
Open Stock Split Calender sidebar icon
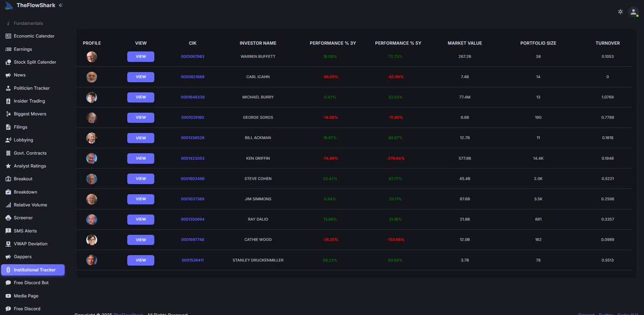[8, 62]
